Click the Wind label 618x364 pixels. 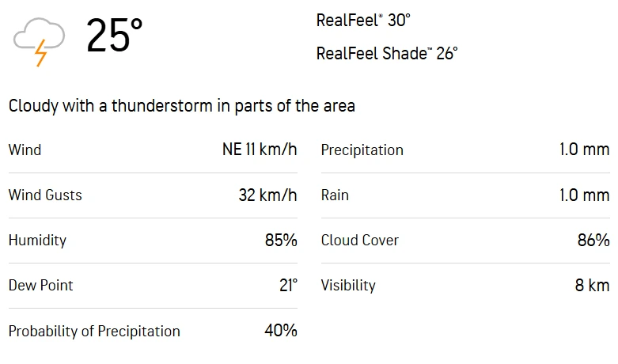tap(25, 150)
